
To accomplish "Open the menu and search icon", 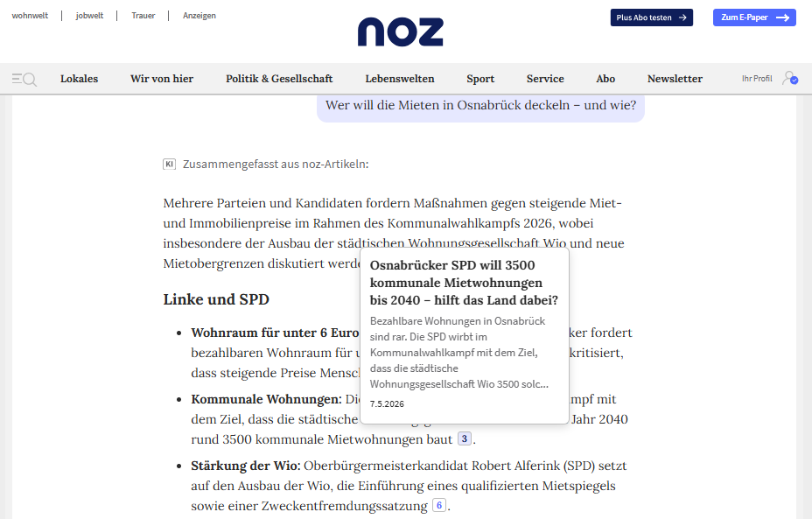I will coord(24,80).
